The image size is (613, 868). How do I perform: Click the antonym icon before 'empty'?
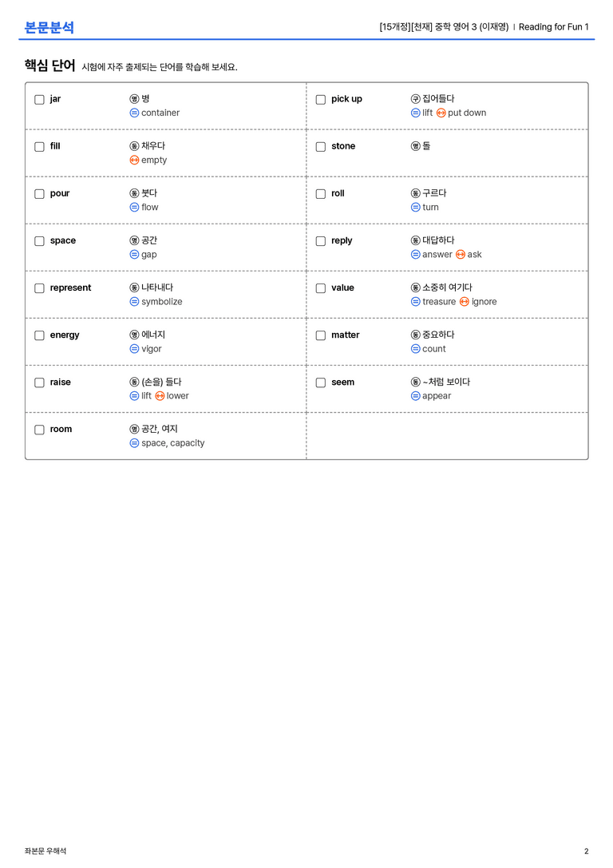(134, 160)
